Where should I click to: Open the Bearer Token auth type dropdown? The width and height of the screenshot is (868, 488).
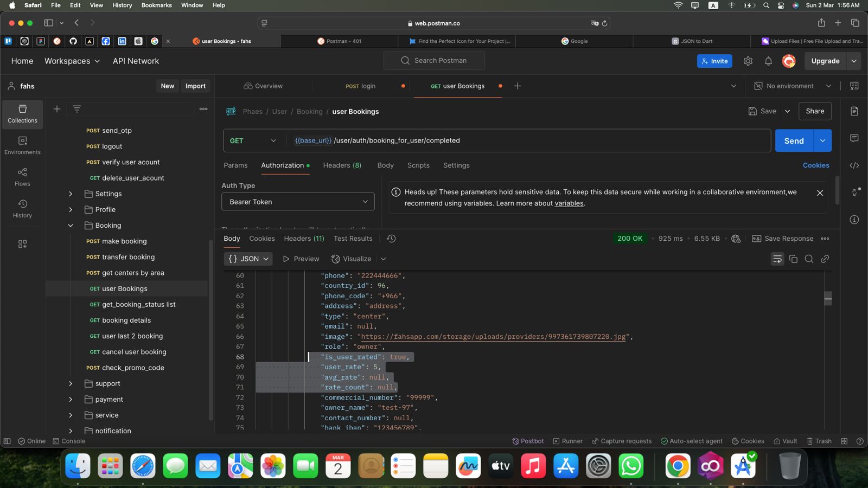pos(298,202)
